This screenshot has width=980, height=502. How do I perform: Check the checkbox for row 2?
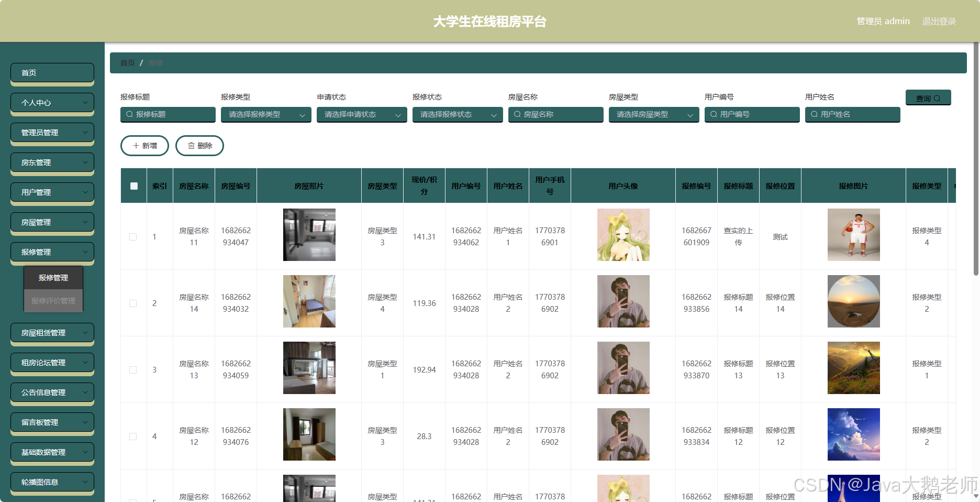pyautogui.click(x=133, y=303)
